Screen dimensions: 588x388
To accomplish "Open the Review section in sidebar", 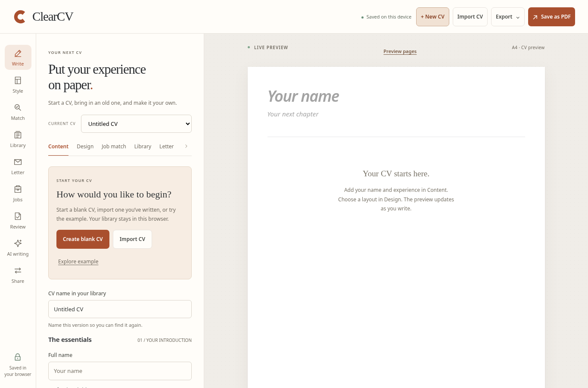I will (18, 220).
